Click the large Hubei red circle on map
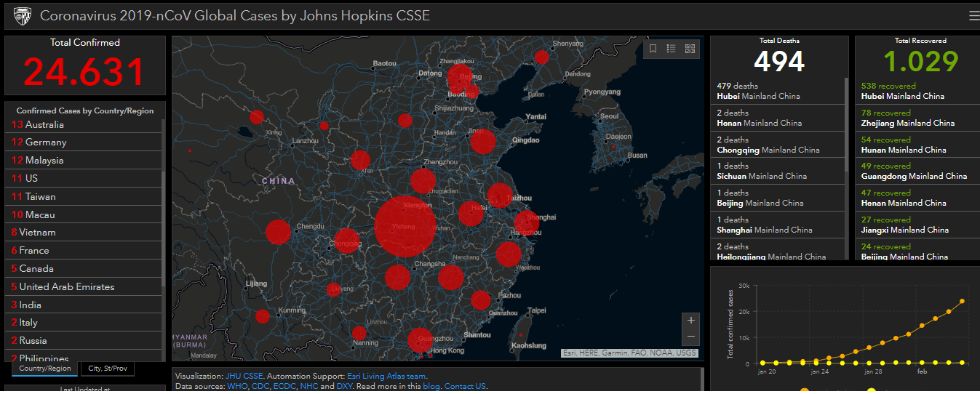This screenshot has width=980, height=394. tap(405, 226)
